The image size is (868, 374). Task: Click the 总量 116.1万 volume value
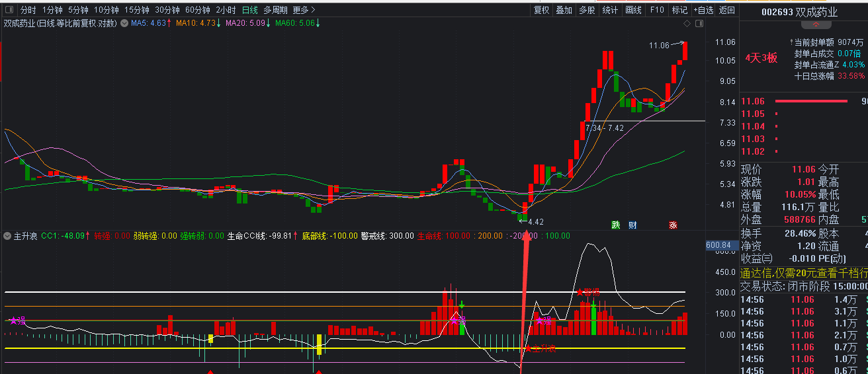point(799,207)
